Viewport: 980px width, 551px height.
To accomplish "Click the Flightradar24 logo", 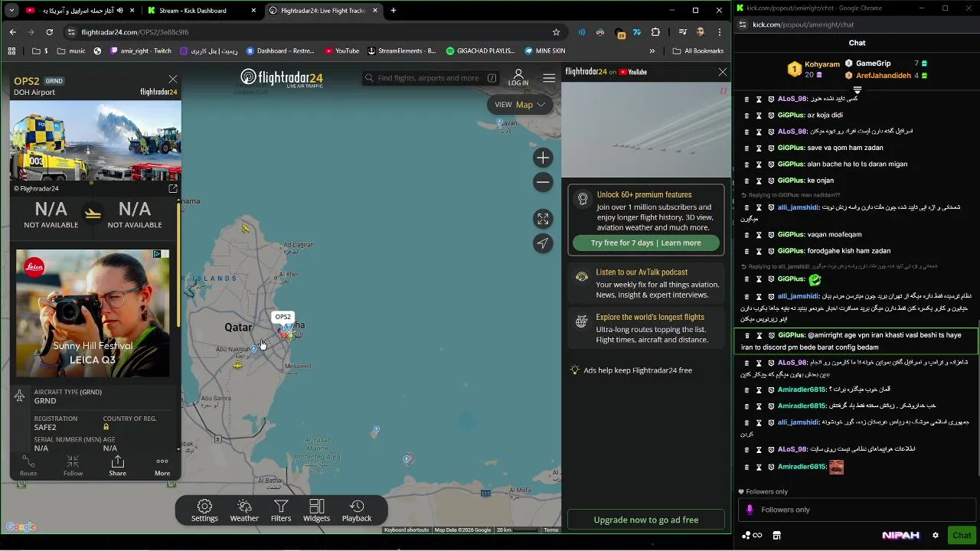I will pyautogui.click(x=282, y=78).
